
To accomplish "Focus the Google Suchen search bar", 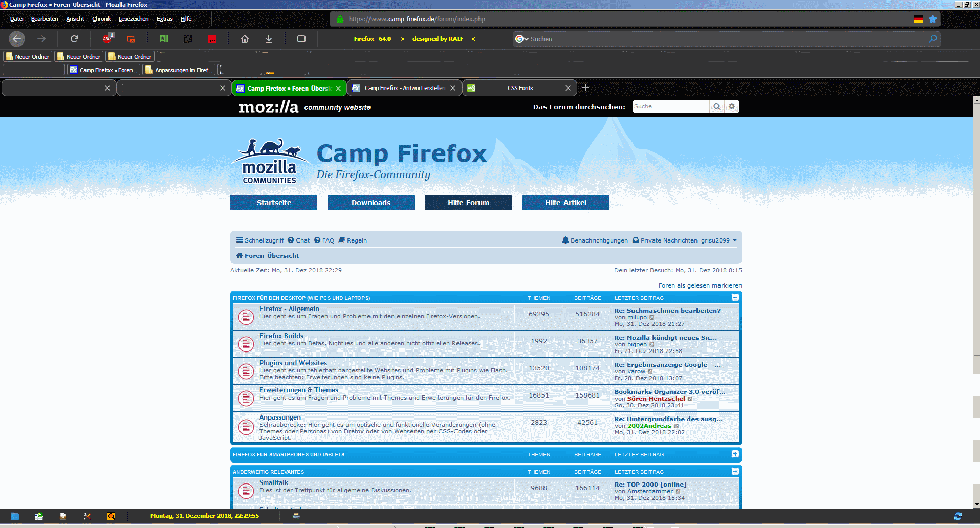I will (727, 39).
